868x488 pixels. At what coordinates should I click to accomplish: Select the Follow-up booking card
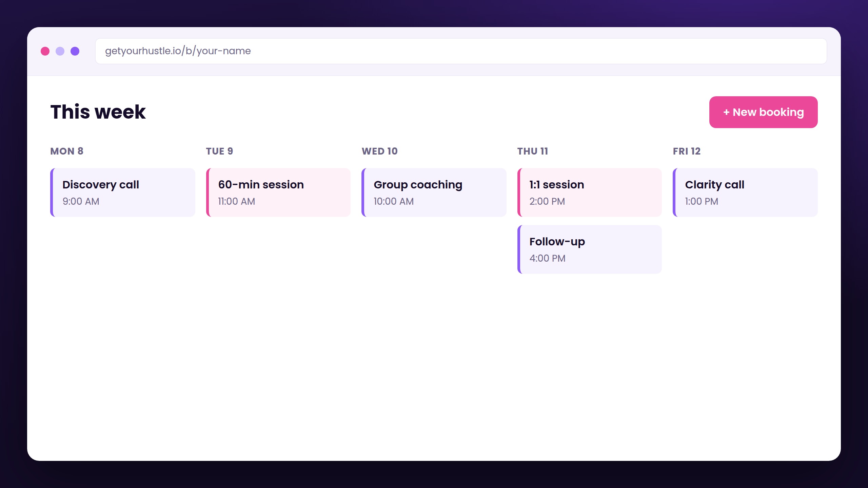(x=590, y=249)
